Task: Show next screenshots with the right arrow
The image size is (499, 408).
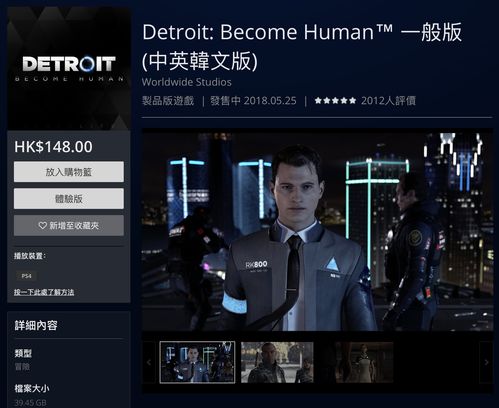Action: [x=486, y=362]
